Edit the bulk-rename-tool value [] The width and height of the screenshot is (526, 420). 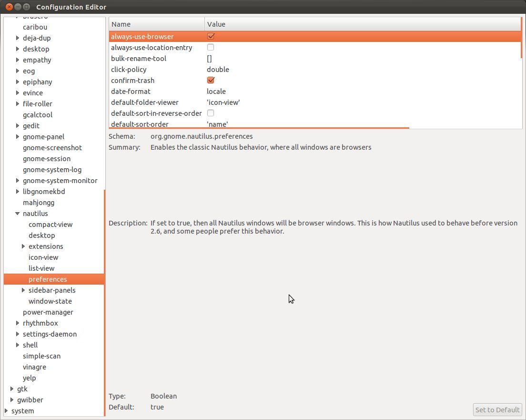[209, 59]
